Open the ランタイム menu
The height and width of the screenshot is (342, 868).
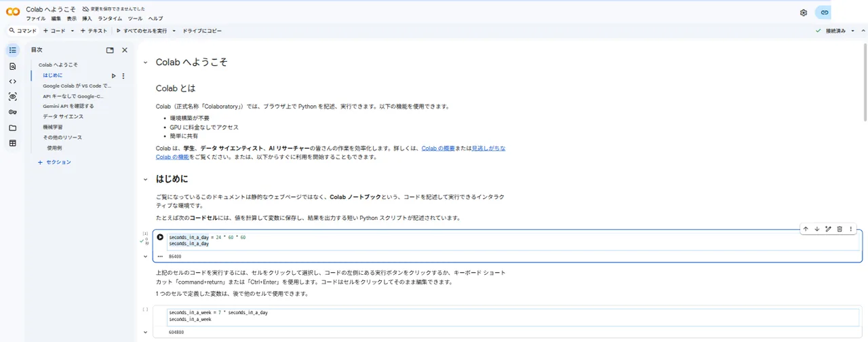coord(111,18)
